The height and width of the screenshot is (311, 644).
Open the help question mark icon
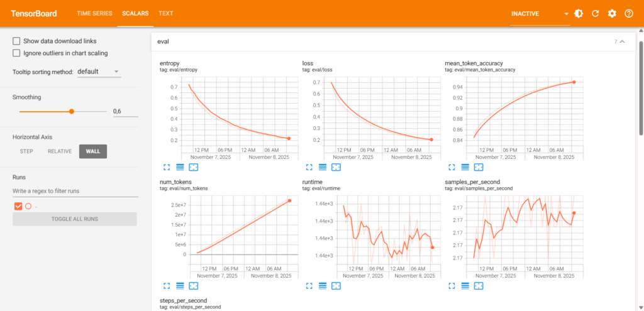(628, 13)
